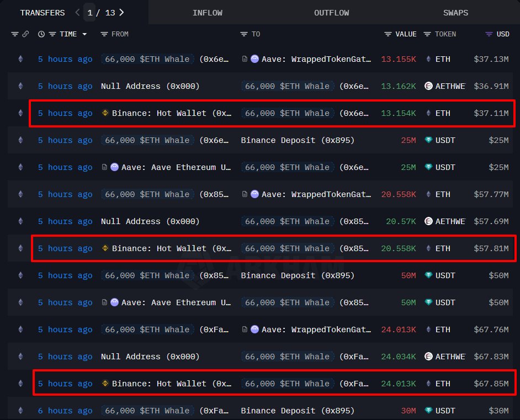520x420 pixels.
Task: Click the Ethereum diamond icon on the first transfer row
Action: [20, 59]
